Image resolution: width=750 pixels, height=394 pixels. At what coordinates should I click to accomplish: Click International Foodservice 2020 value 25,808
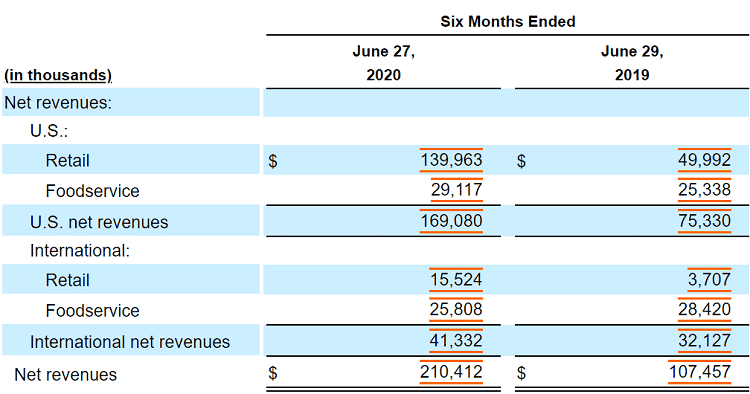pos(456,309)
